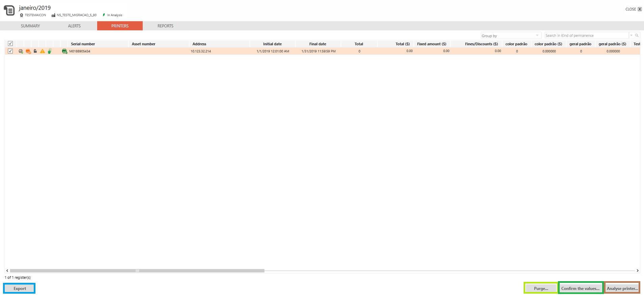The image size is (644, 295).
Task: Click the horizontal scrollbar right arrow
Action: 638,271
